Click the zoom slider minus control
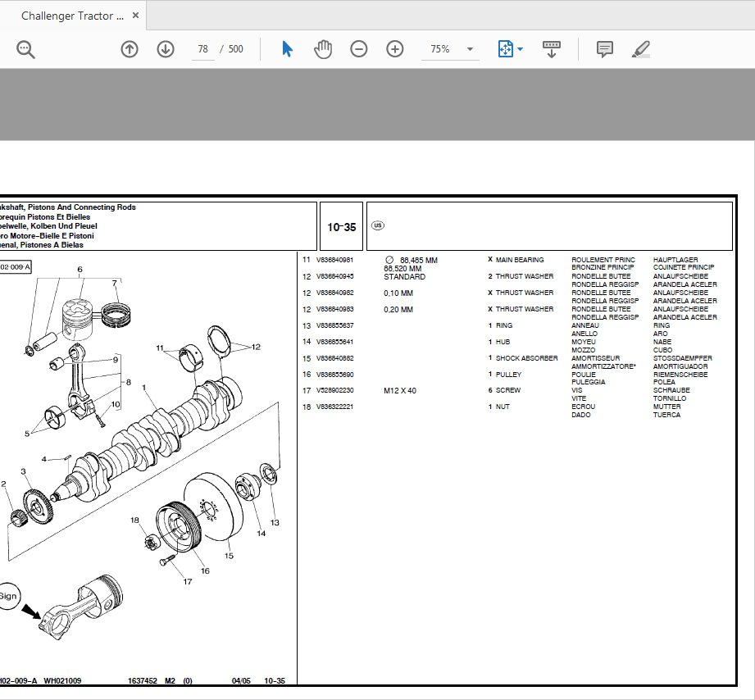The height and width of the screenshot is (700, 755). 358,49
